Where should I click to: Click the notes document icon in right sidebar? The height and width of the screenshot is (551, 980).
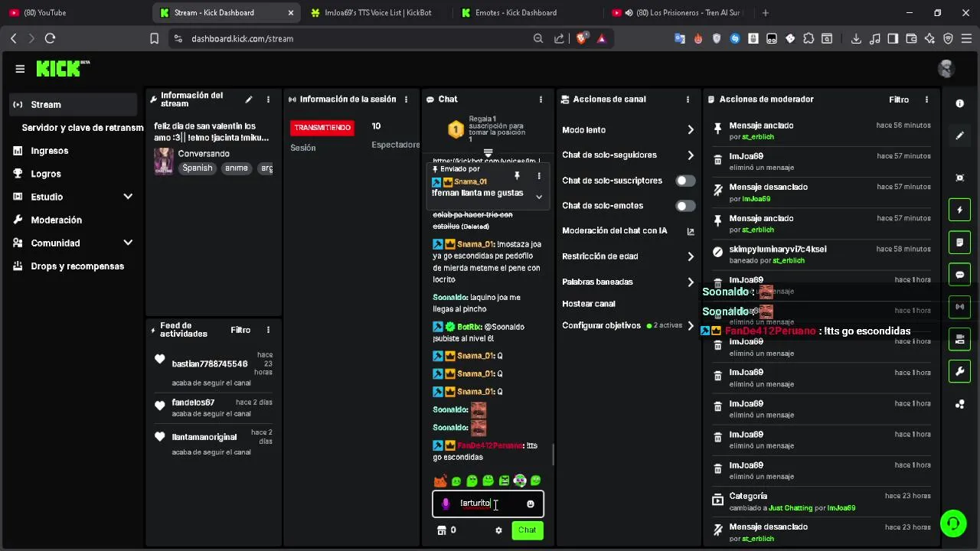pyautogui.click(x=959, y=243)
